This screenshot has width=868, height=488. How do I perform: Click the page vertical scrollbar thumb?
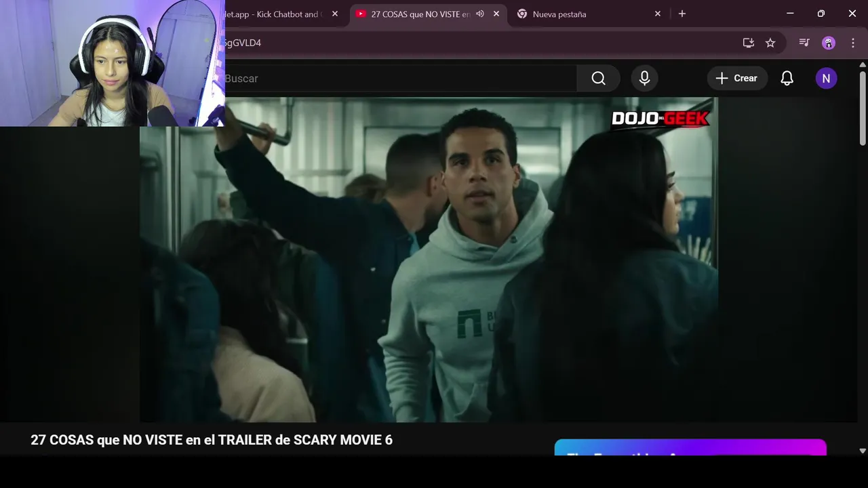(863, 108)
